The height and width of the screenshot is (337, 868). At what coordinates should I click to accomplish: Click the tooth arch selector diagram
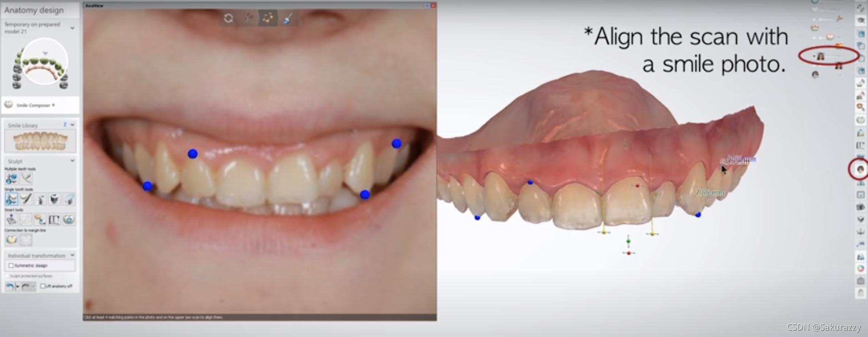tap(41, 64)
